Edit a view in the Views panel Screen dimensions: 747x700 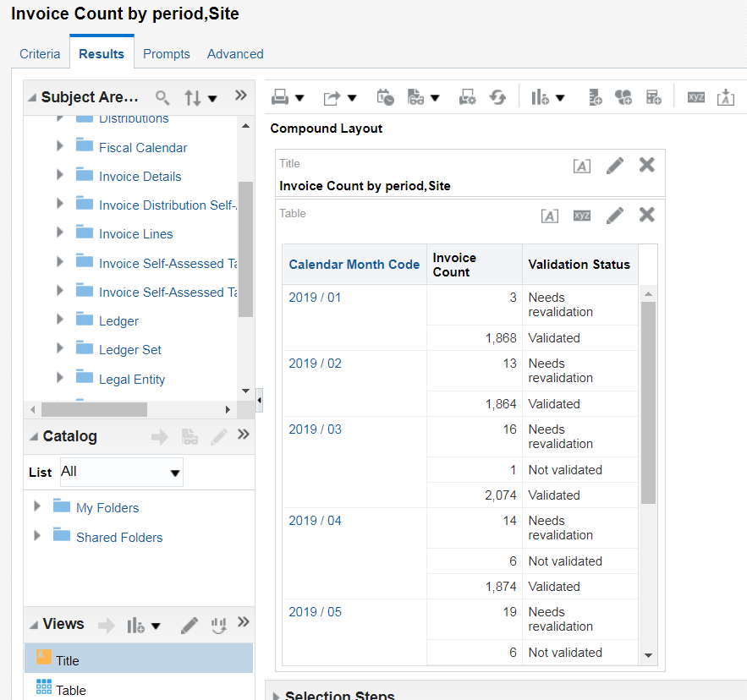click(188, 624)
